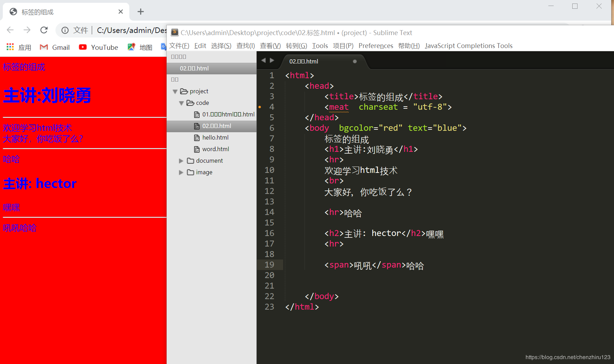This screenshot has width=614, height=364.
Task: Click the bgcolor attribute on line 6
Action: point(356,128)
